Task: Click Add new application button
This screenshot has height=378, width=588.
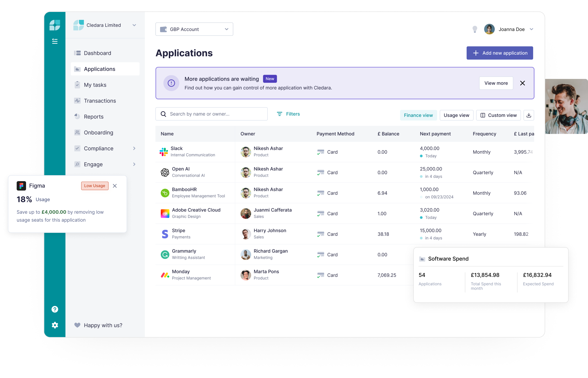Action: (x=499, y=53)
